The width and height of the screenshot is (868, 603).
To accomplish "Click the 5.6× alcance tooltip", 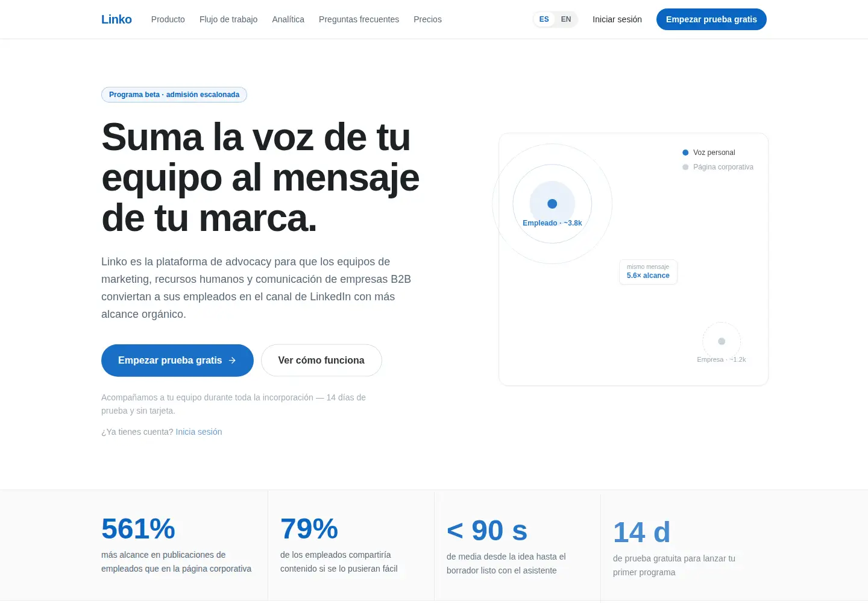I will tap(648, 272).
